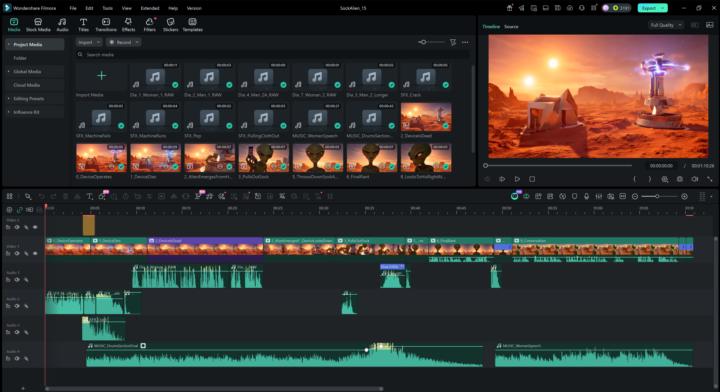Mute the Audio 1 track
This screenshot has height=392, width=720.
[26, 280]
